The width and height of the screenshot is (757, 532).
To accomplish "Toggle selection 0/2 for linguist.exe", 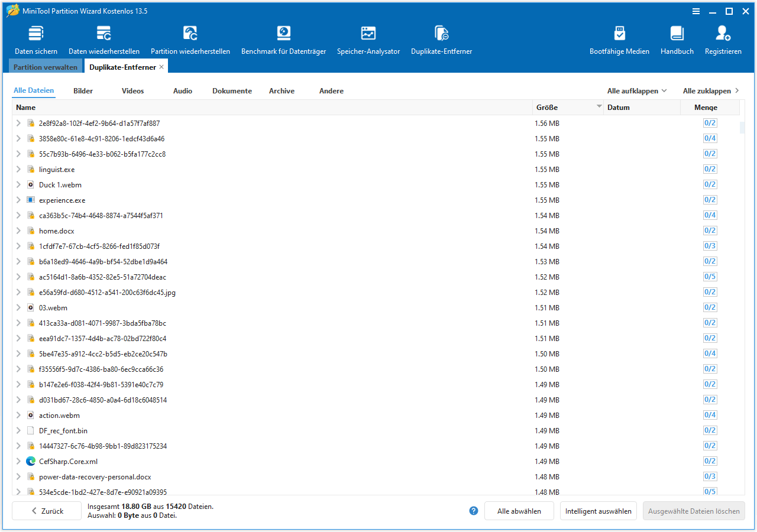I will (710, 170).
